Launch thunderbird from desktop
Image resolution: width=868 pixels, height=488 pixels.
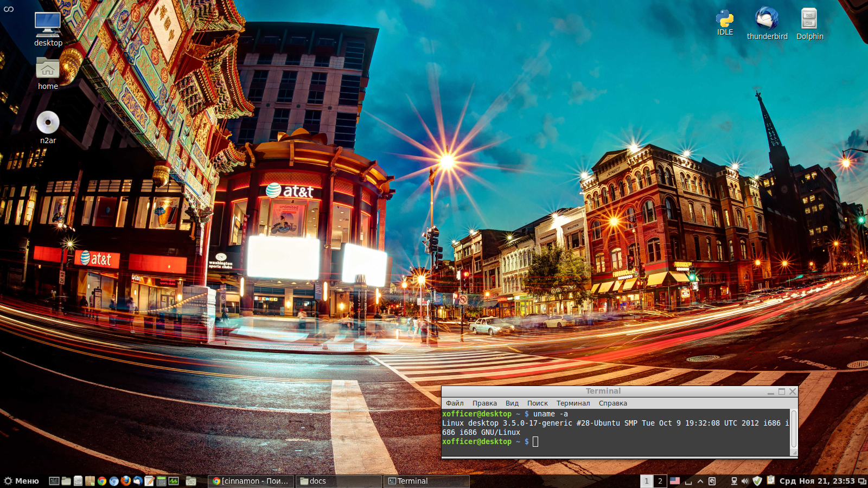767,24
